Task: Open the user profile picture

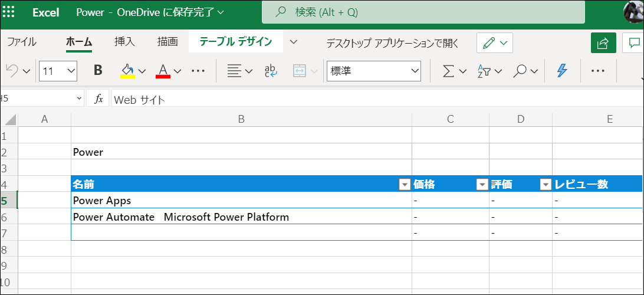Action: coord(634,12)
